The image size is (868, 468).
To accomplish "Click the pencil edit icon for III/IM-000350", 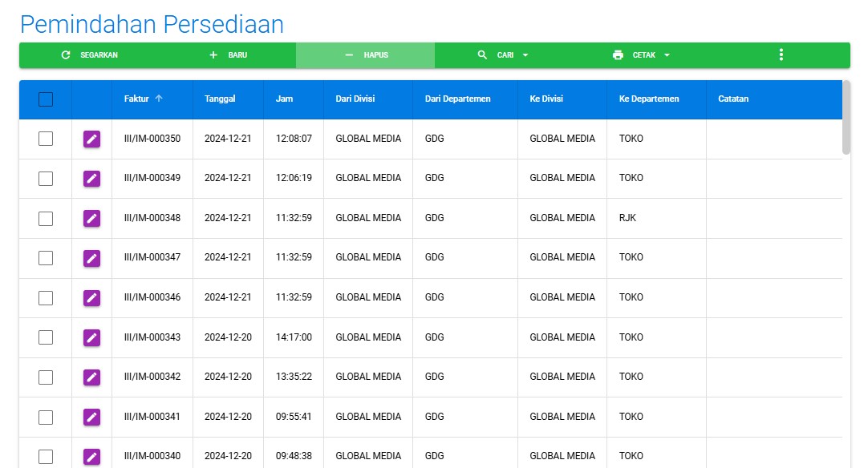I will tap(91, 139).
